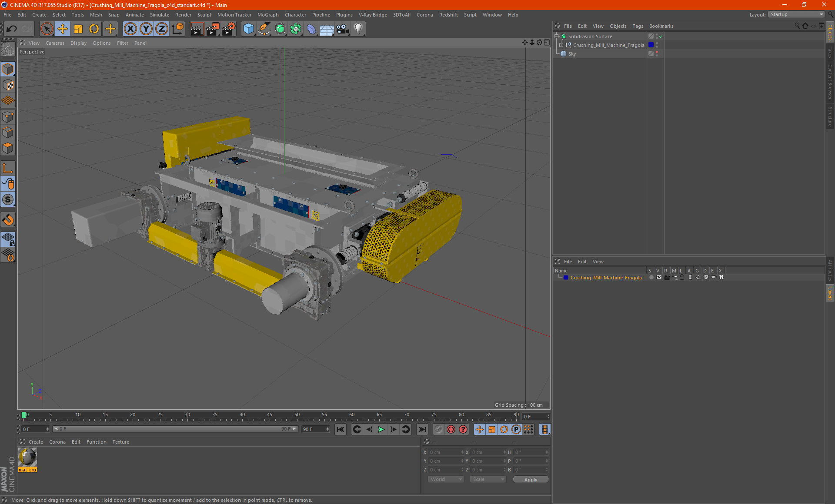Click layer color swatch in Layers panel
Image resolution: width=835 pixels, height=504 pixels.
pos(565,278)
